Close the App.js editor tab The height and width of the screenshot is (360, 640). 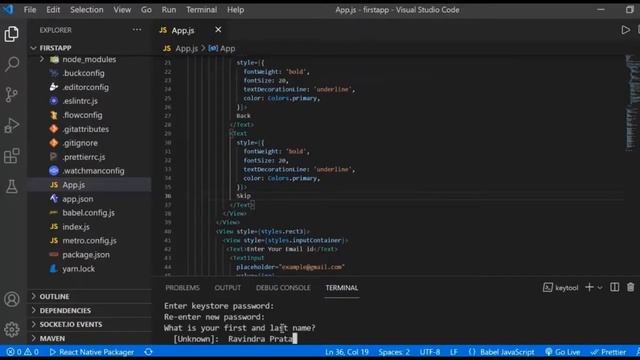point(218,29)
